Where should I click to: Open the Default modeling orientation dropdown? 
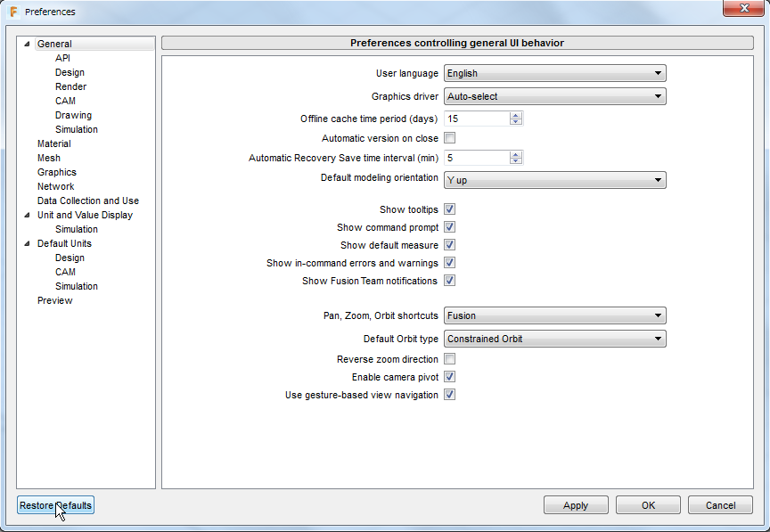(x=657, y=179)
